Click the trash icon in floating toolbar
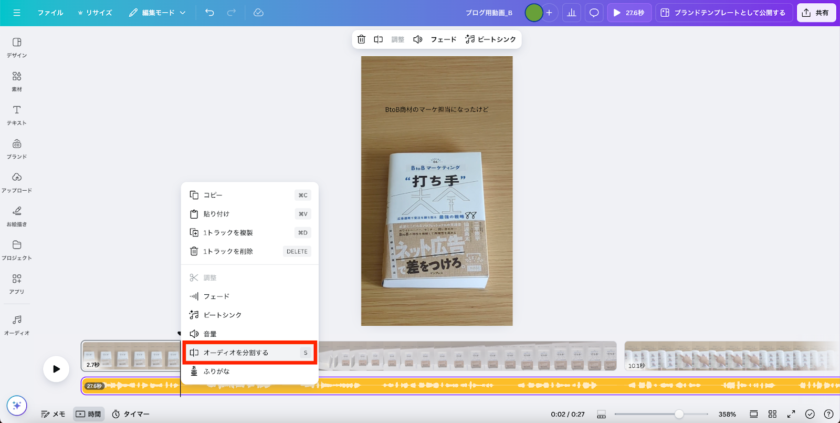The image size is (840, 423). pyautogui.click(x=361, y=39)
